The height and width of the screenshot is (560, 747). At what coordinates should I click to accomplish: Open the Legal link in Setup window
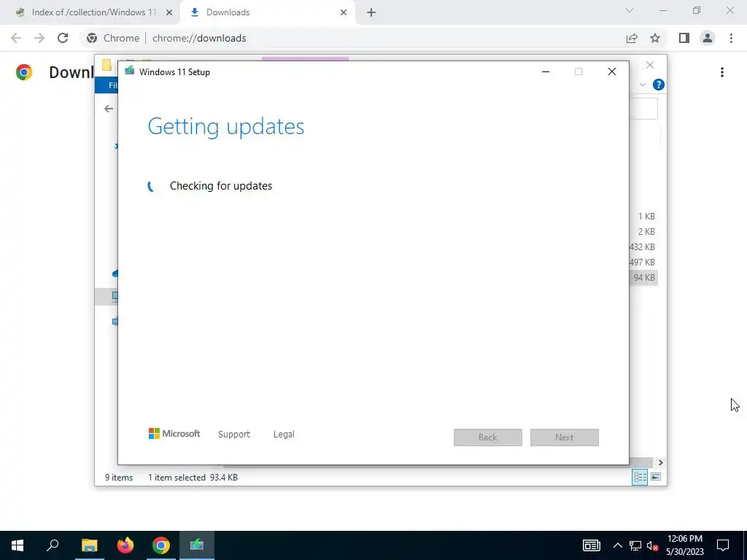pos(284,435)
